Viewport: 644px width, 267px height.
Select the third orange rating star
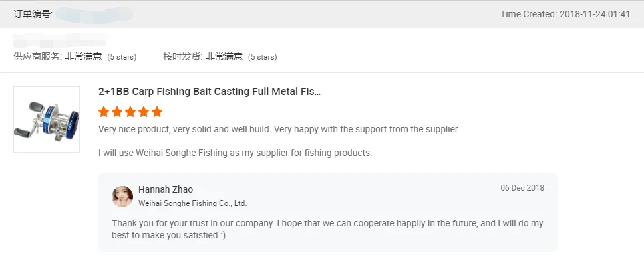tap(130, 112)
